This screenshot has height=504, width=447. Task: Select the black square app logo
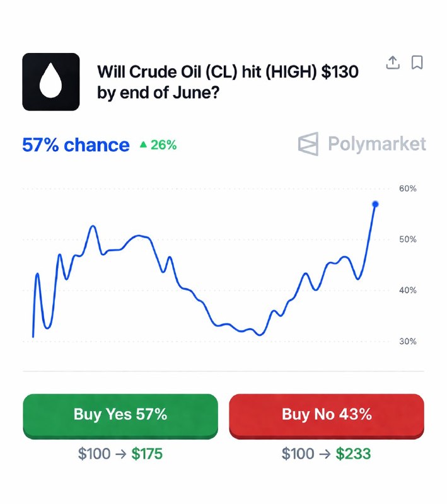[50, 82]
